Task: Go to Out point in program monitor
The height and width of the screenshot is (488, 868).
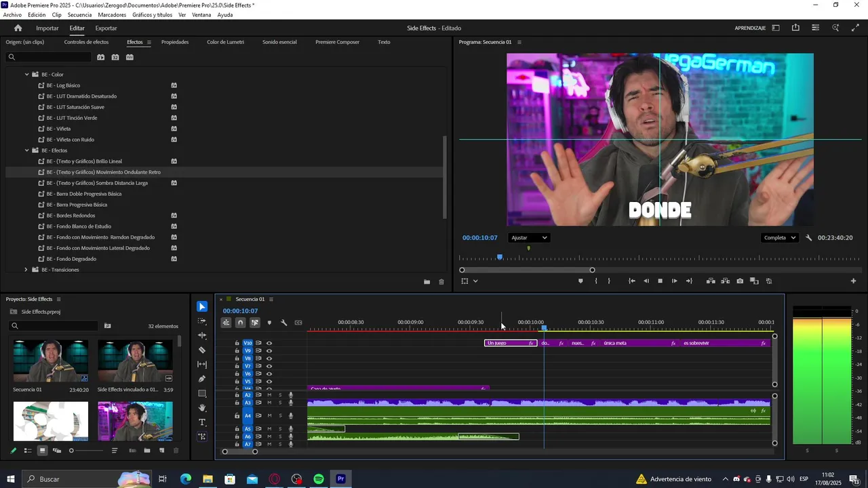Action: click(690, 281)
